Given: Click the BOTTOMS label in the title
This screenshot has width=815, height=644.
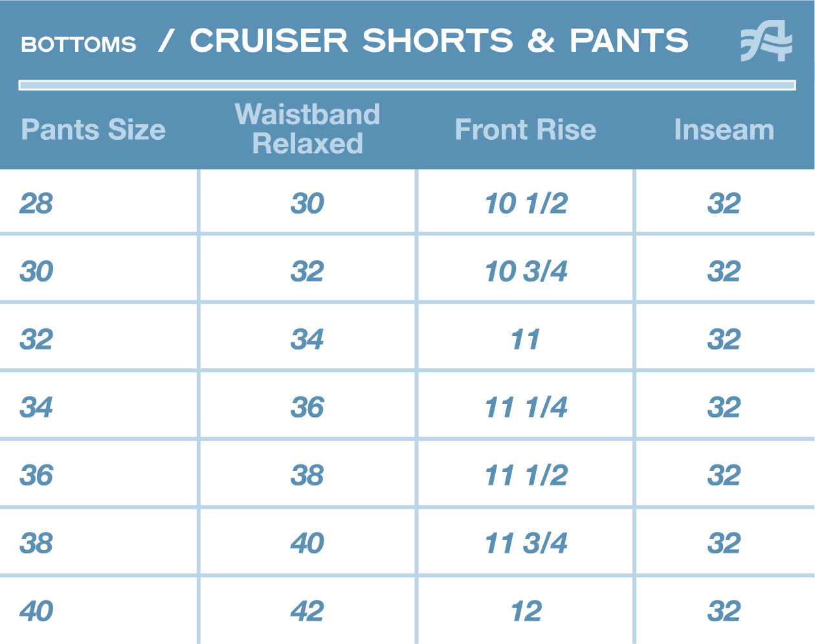Looking at the screenshot, I should pos(78,44).
